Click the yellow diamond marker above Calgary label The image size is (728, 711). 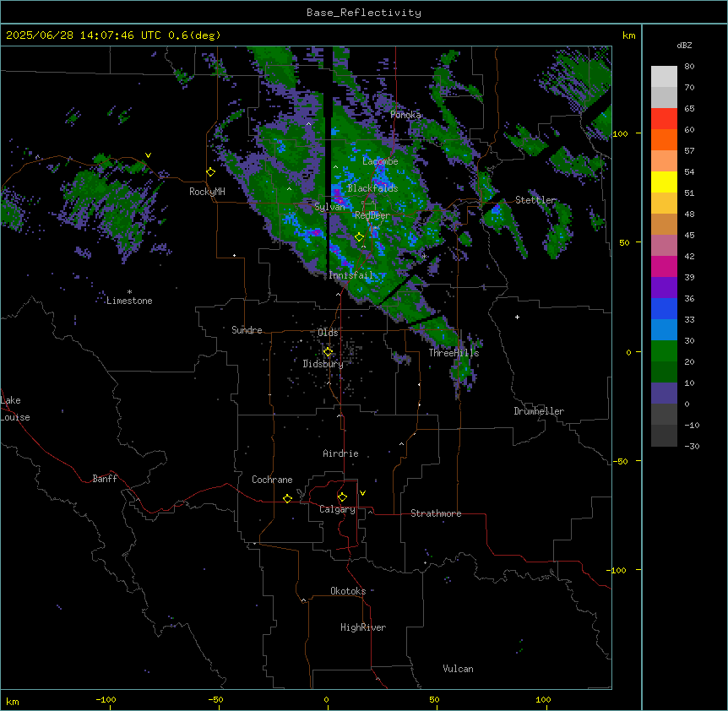(x=342, y=497)
